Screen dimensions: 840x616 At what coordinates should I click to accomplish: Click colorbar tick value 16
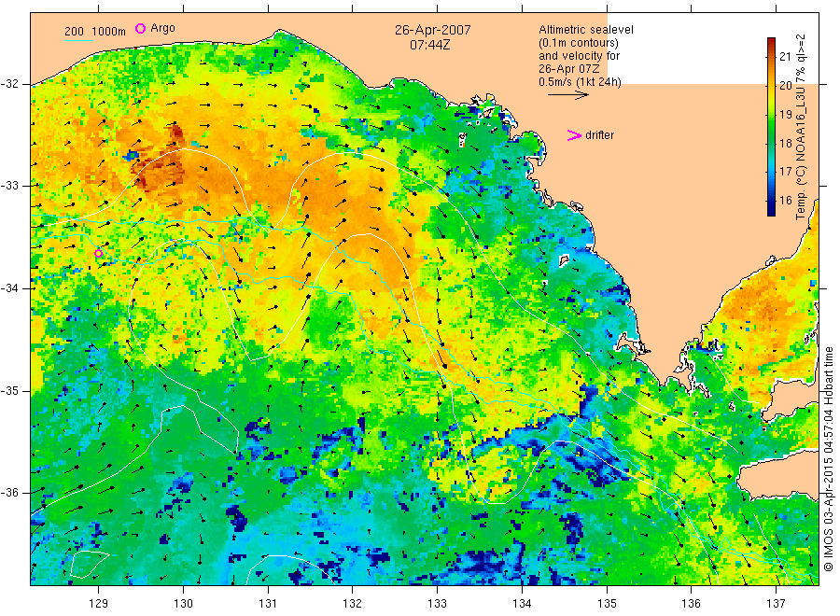tap(785, 201)
